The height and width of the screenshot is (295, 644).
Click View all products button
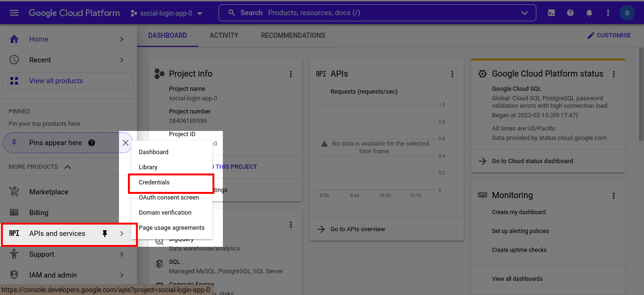[68, 81]
